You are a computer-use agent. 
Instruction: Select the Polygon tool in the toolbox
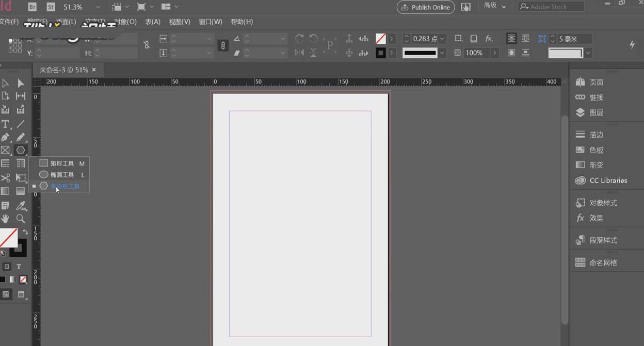pyautogui.click(x=21, y=150)
